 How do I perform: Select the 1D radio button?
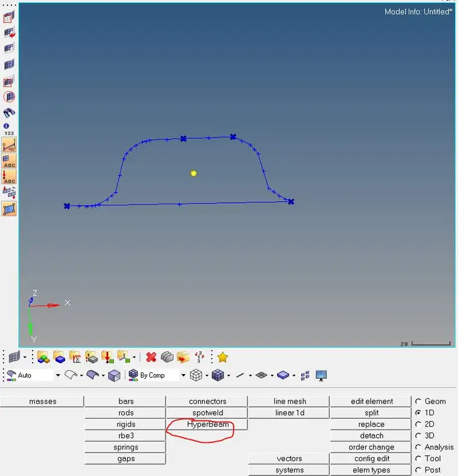click(418, 413)
